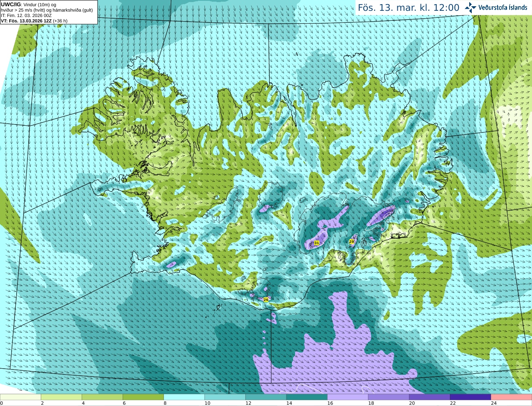The image size is (532, 406).
Task: Pick the yellow-green 2–4 m/s swatch
Action: [62, 397]
